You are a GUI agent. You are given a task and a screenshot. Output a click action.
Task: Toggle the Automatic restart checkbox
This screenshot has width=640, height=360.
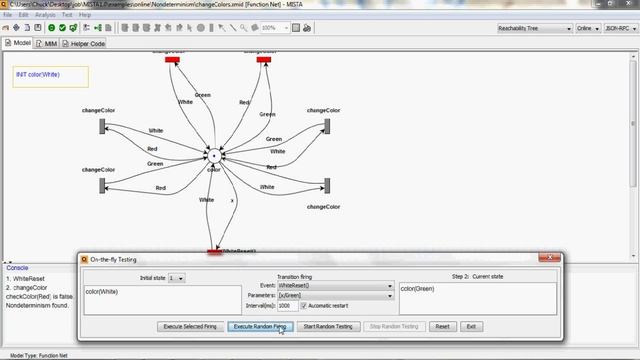pyautogui.click(x=303, y=305)
